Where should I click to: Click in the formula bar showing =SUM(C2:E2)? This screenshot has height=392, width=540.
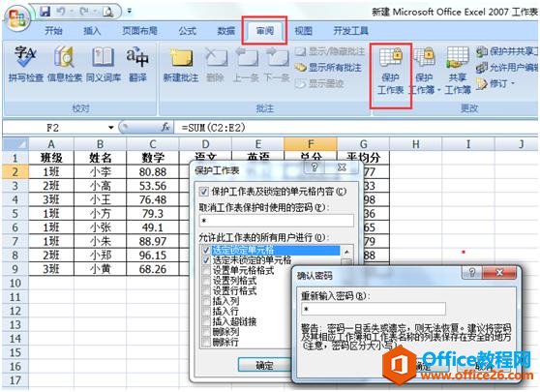point(356,128)
